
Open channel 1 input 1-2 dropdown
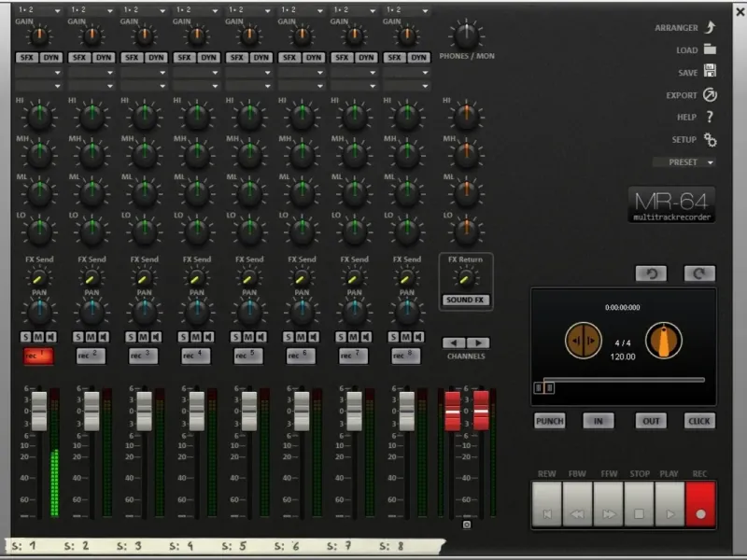(x=38, y=10)
